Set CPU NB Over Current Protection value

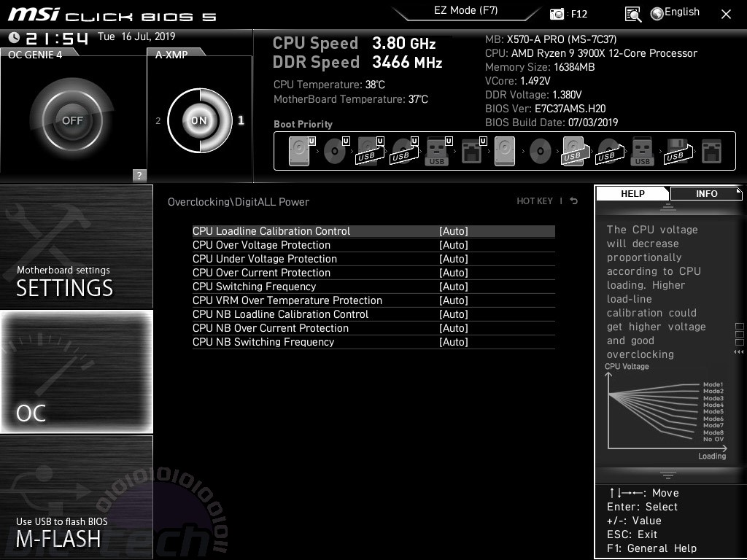pyautogui.click(x=454, y=328)
